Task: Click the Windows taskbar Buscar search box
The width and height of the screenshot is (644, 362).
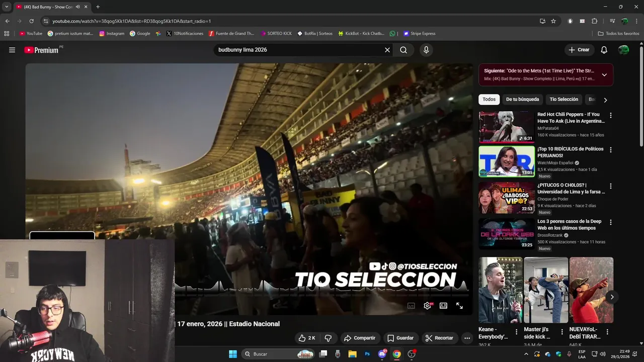Action: click(278, 354)
